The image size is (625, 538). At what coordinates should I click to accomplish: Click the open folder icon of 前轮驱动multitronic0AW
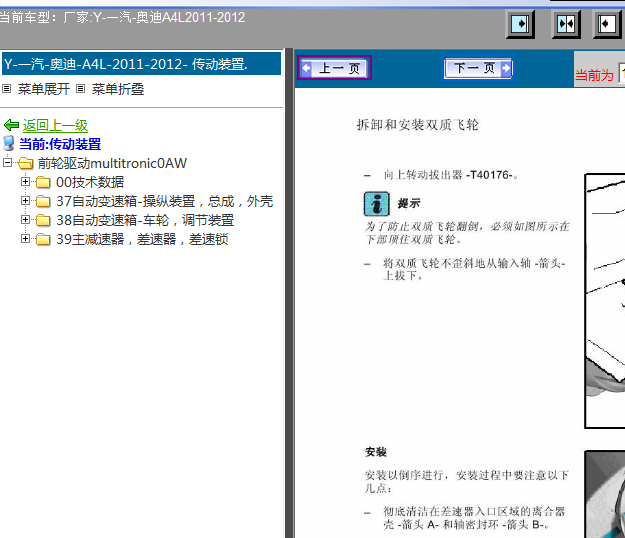click(26, 163)
